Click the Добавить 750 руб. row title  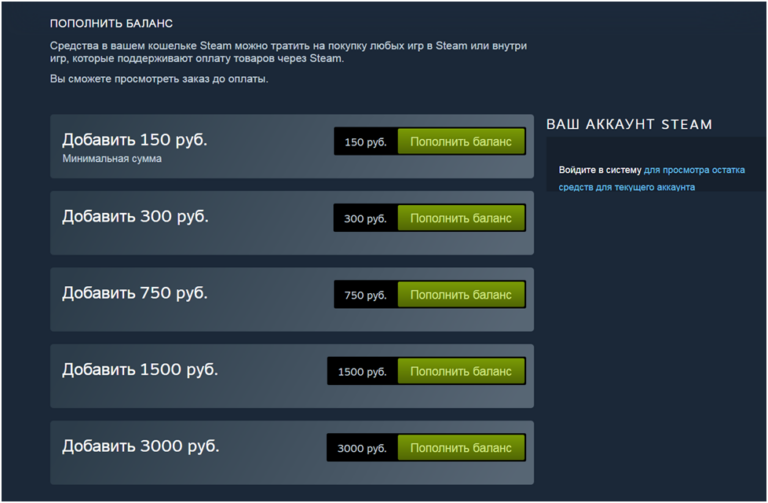point(135,293)
